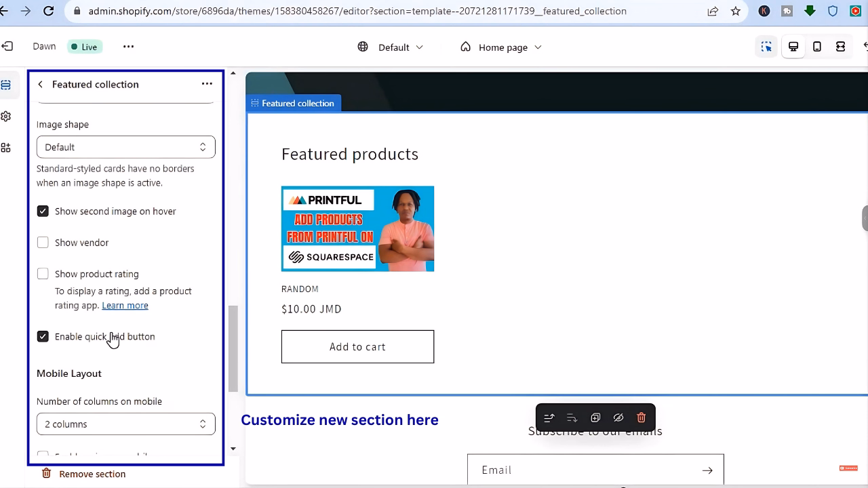This screenshot has width=868, height=488.
Task: Click Add to cart in preview
Action: [x=357, y=346]
